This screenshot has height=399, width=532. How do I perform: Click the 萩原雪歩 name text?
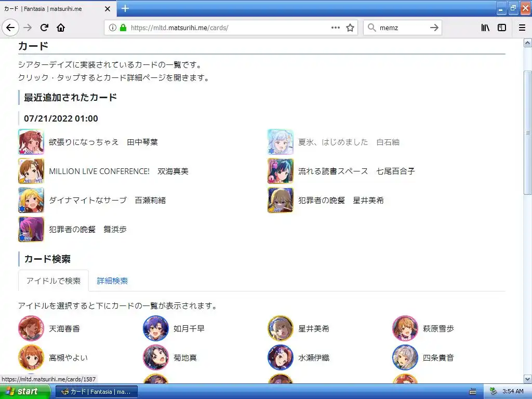(x=438, y=329)
